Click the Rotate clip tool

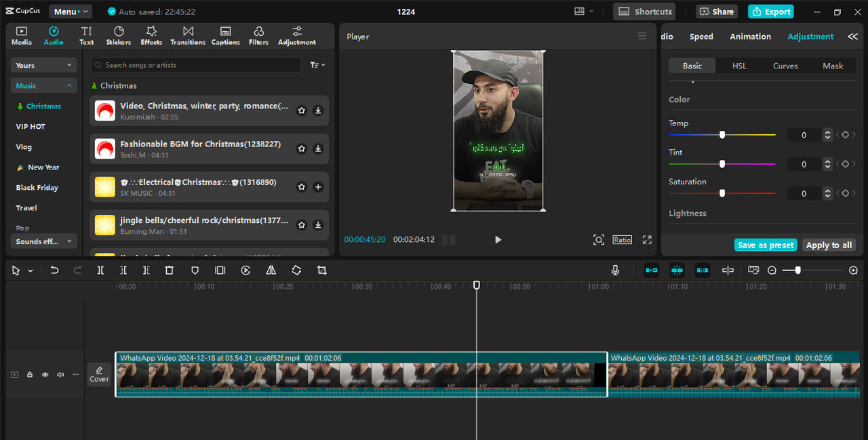pos(296,270)
